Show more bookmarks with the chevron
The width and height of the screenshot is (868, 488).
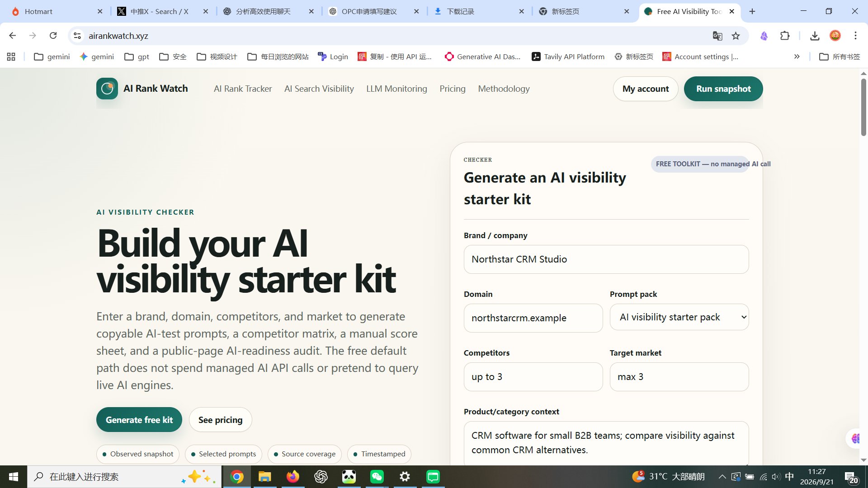click(x=797, y=56)
